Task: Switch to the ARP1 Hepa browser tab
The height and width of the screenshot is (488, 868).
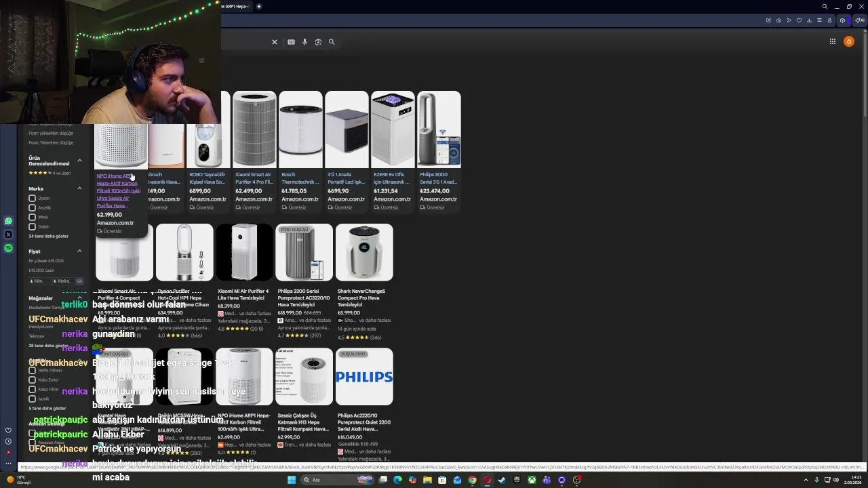Action: coord(235,6)
